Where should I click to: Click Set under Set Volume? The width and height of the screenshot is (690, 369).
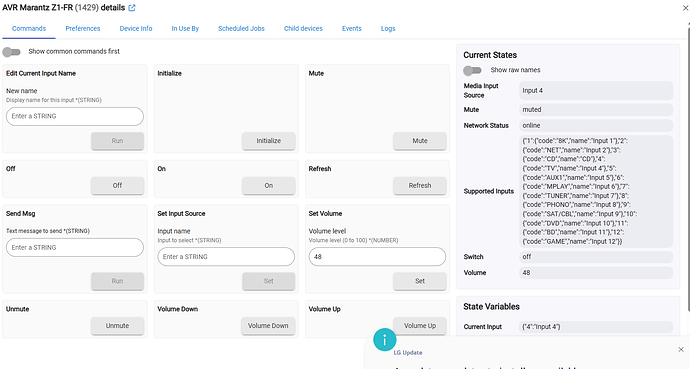(x=420, y=281)
